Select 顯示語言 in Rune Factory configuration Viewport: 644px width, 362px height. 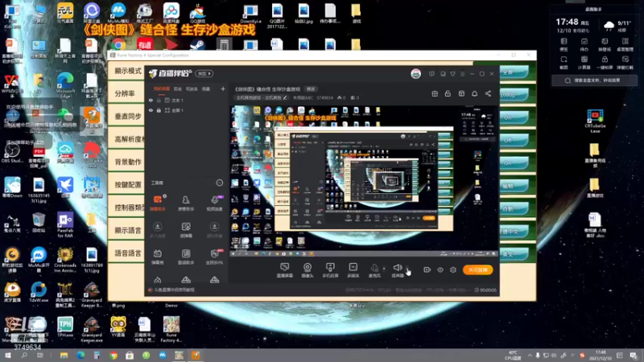[128, 230]
